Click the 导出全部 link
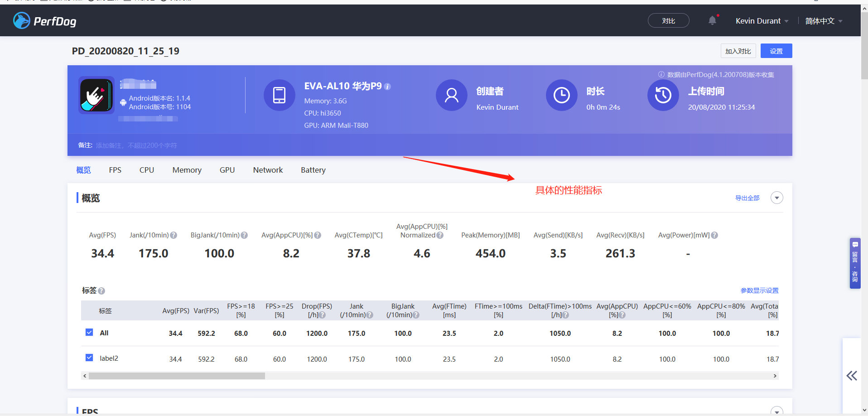868x416 pixels. click(747, 198)
